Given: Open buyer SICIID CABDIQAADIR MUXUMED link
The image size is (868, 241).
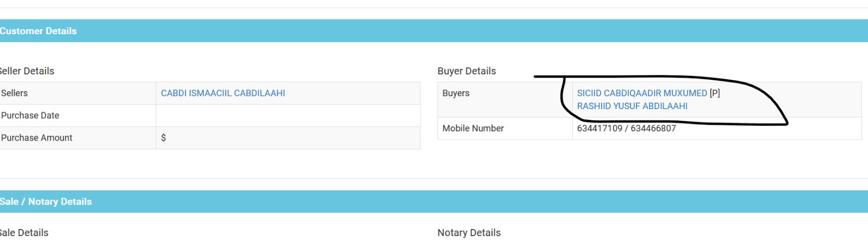Looking at the screenshot, I should pos(642,93).
